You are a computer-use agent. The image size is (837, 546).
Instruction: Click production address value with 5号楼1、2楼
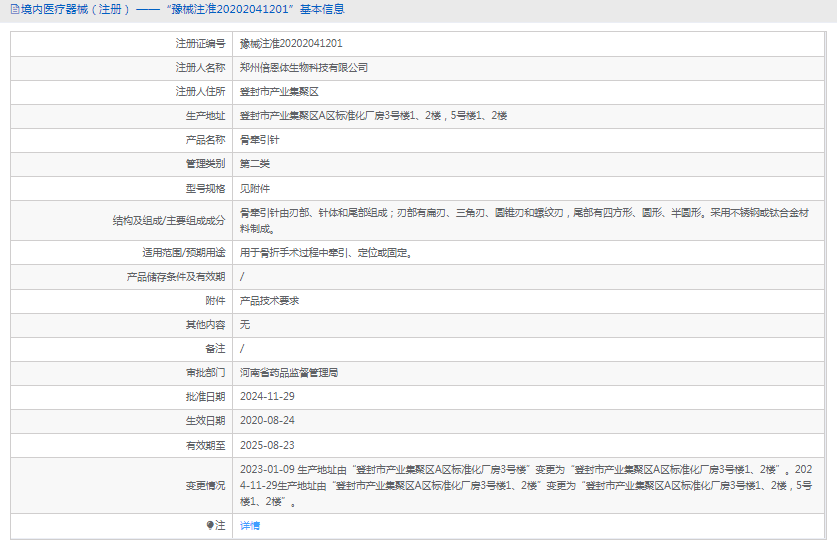click(x=373, y=116)
